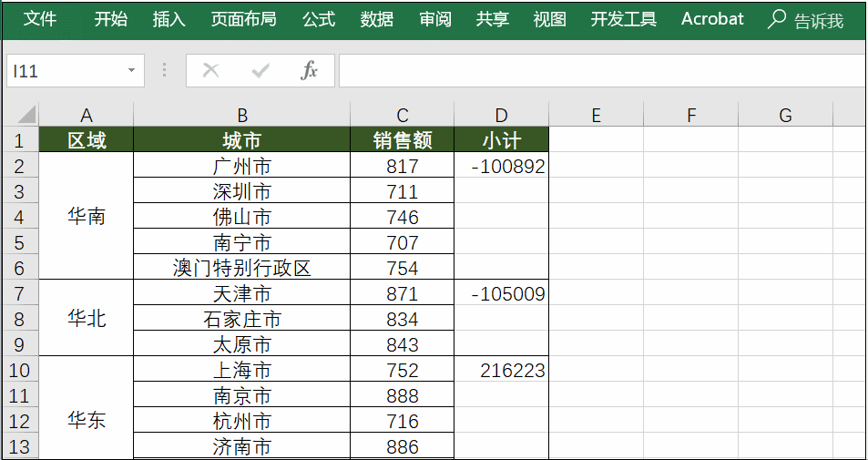Click the sales value 843

tap(403, 344)
